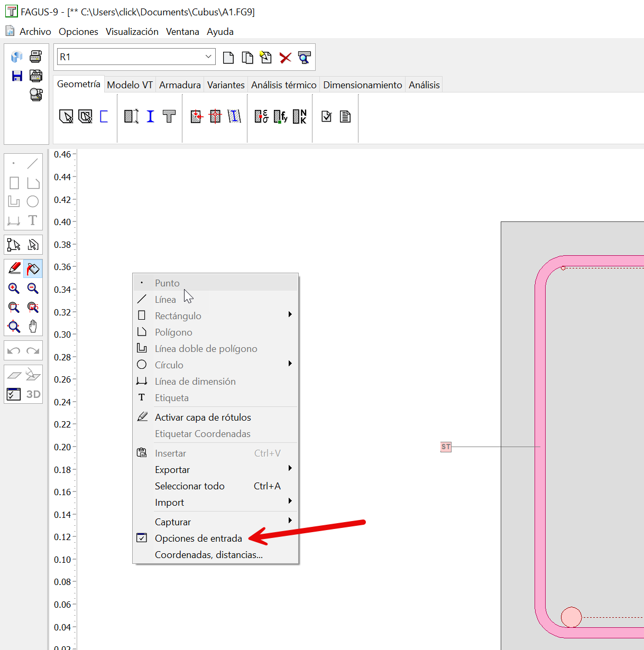This screenshot has height=650, width=644.
Task: Click the blue save floppy disk icon
Action: tap(17, 76)
